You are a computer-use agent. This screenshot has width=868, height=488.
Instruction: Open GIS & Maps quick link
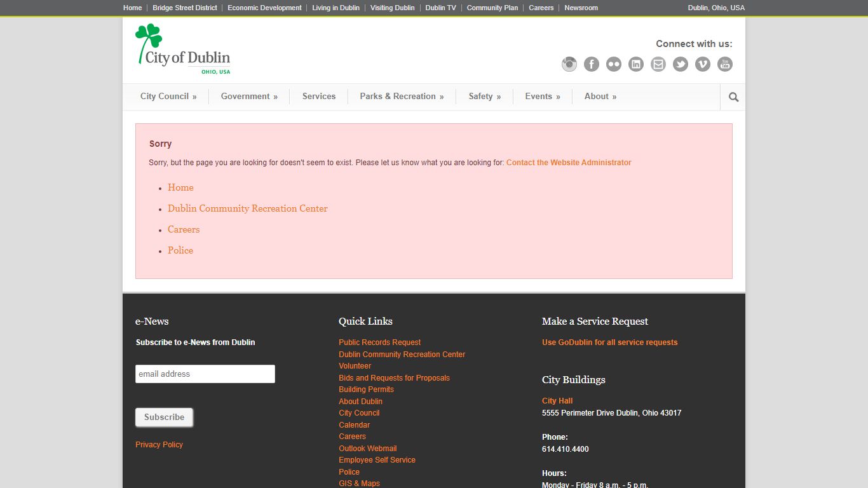[x=359, y=484]
